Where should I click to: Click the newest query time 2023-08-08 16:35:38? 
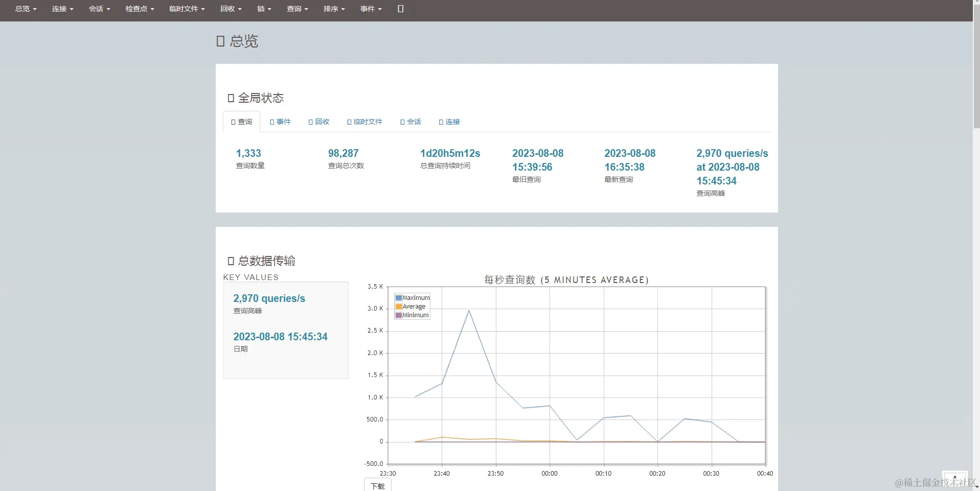630,160
